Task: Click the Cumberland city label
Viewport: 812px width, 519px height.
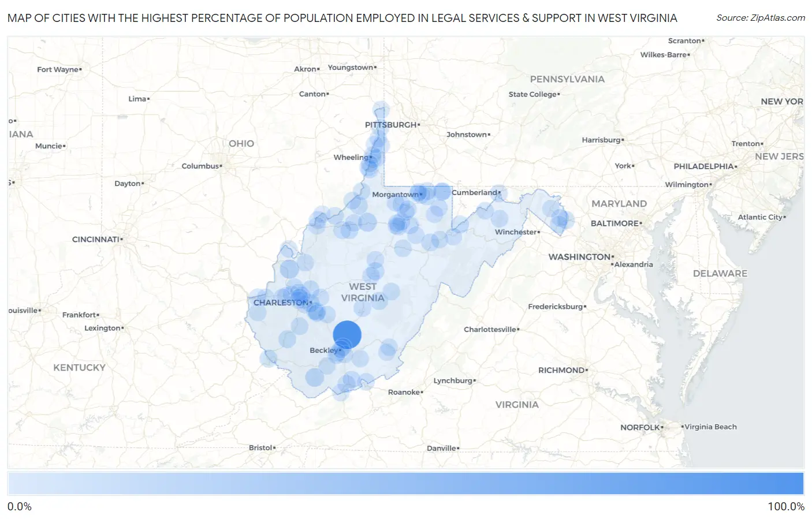Action: (474, 192)
